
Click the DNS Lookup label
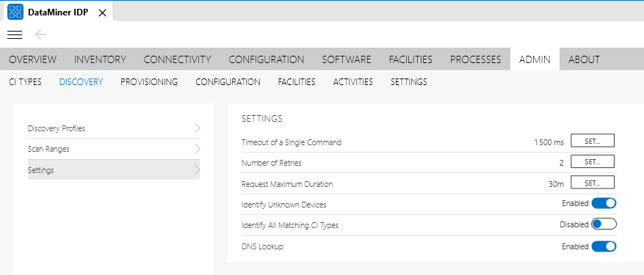[262, 246]
